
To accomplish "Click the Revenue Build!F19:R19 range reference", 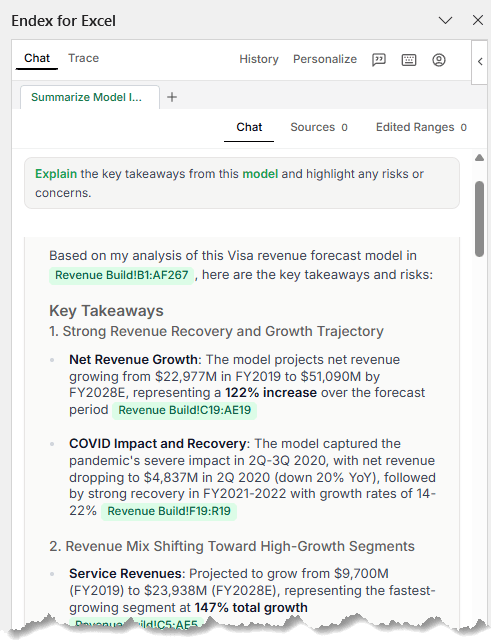I will tap(169, 511).
